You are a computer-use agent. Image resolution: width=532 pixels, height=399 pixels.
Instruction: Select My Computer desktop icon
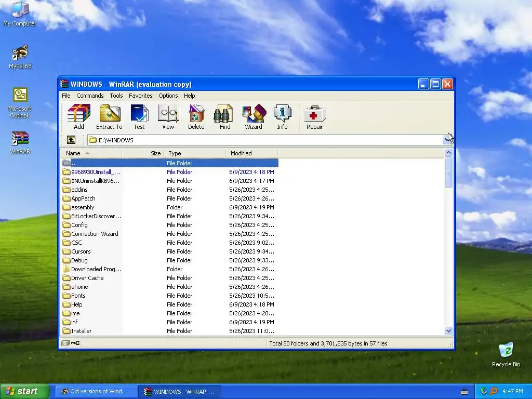(20, 14)
